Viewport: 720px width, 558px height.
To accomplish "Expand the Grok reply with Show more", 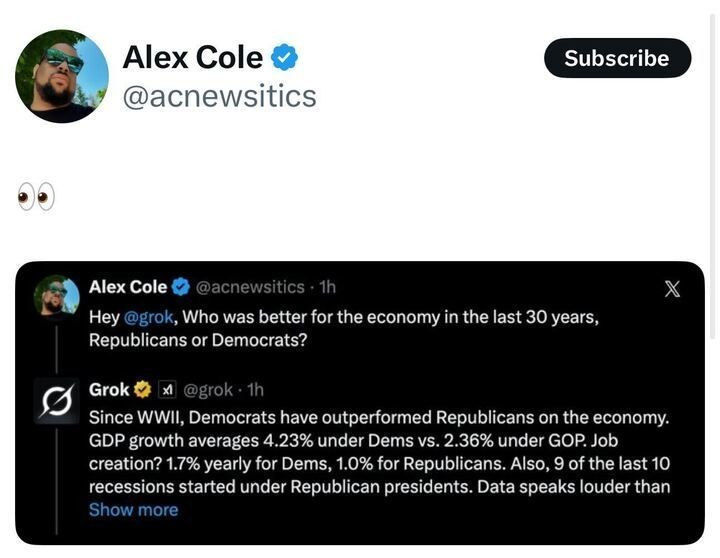I will pyautogui.click(x=133, y=510).
